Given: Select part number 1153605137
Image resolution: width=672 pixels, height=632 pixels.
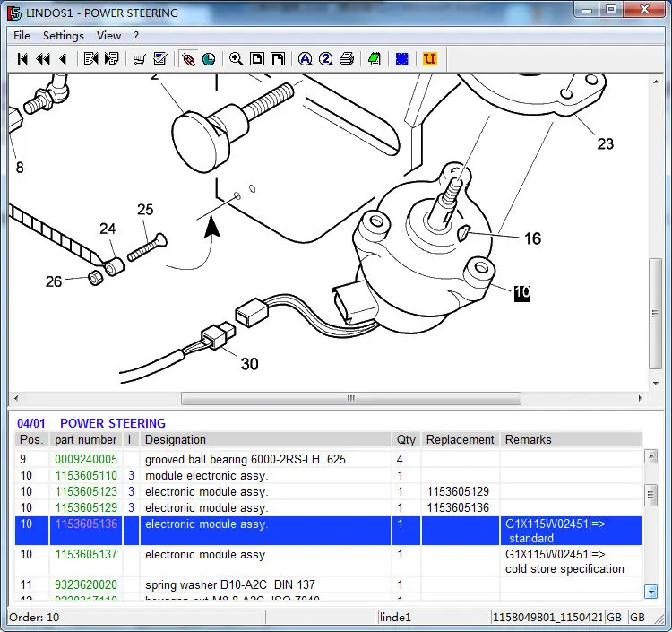Looking at the screenshot, I should point(86,555).
